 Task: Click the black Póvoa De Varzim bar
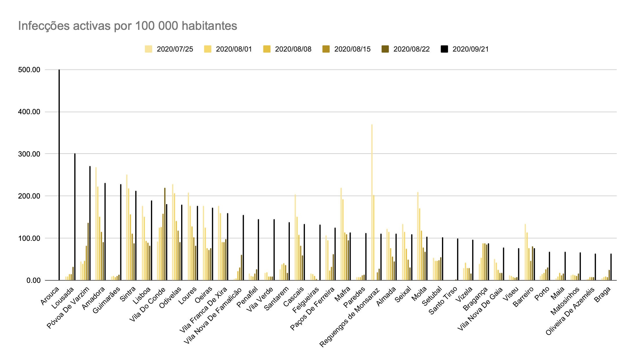click(90, 223)
